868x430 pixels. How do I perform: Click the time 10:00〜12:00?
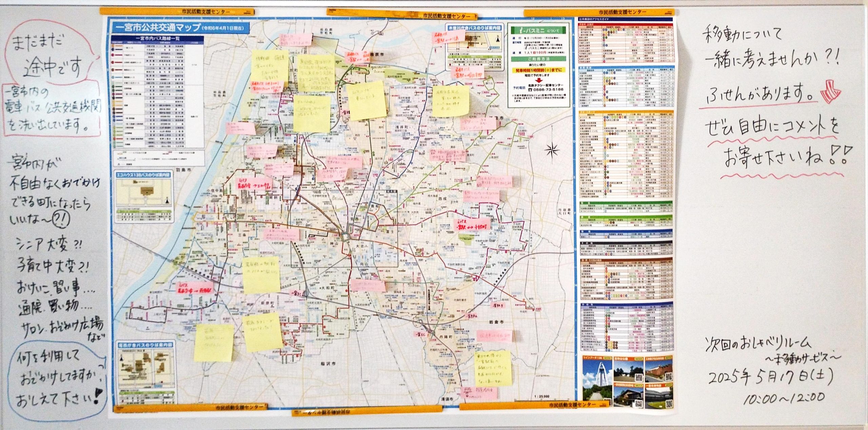click(x=785, y=398)
